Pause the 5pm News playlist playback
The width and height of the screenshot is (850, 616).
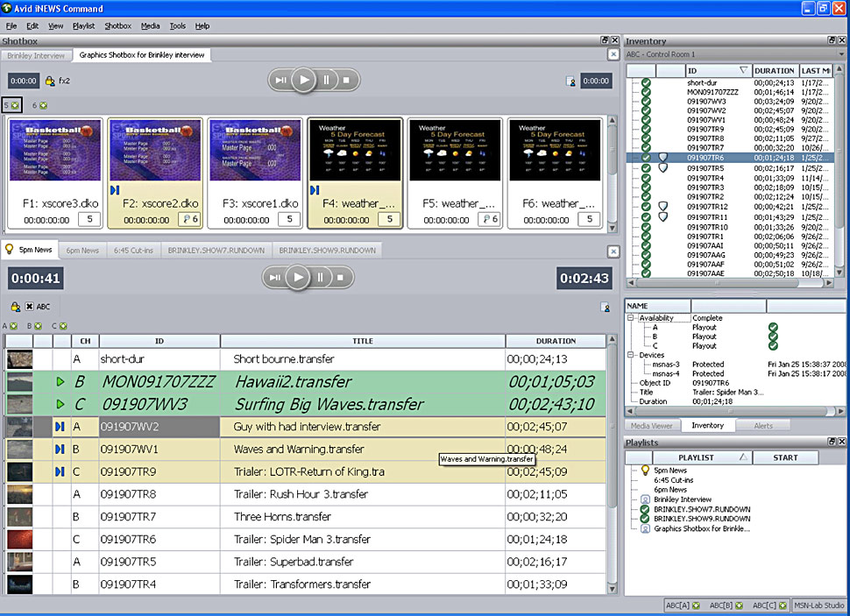click(321, 278)
